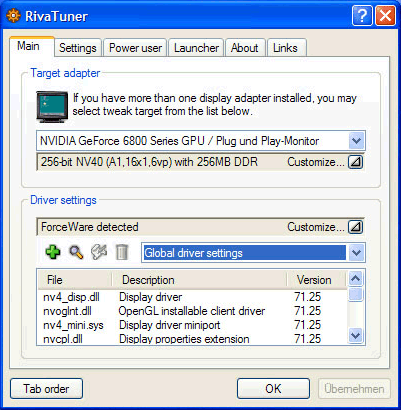Select the nvoglnt.dll row
Viewport: 401px width, 410px height.
[192, 311]
